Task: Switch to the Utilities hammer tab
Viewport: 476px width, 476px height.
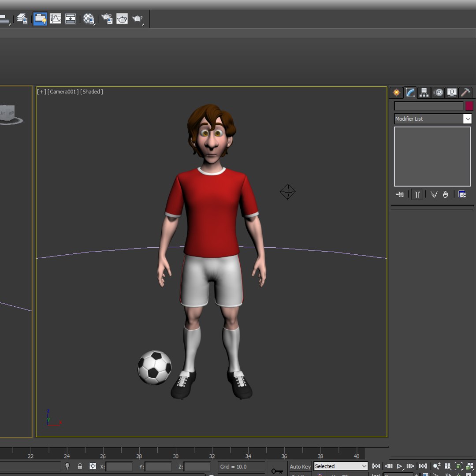Action: coord(466,93)
